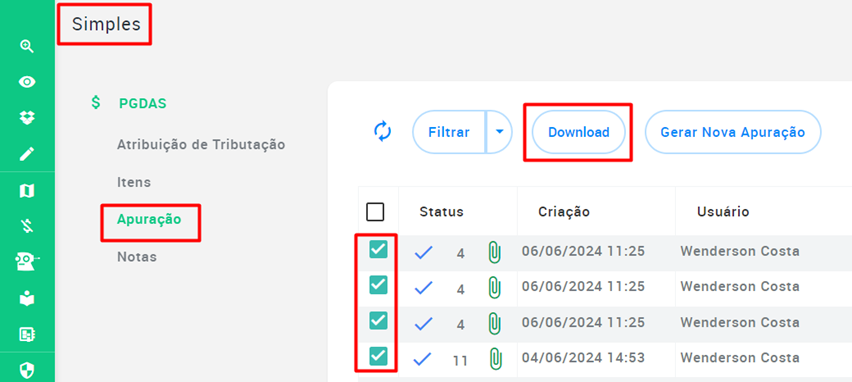852x382 pixels.
Task: Tick the select-all checkbox in the table header
Action: (x=375, y=212)
